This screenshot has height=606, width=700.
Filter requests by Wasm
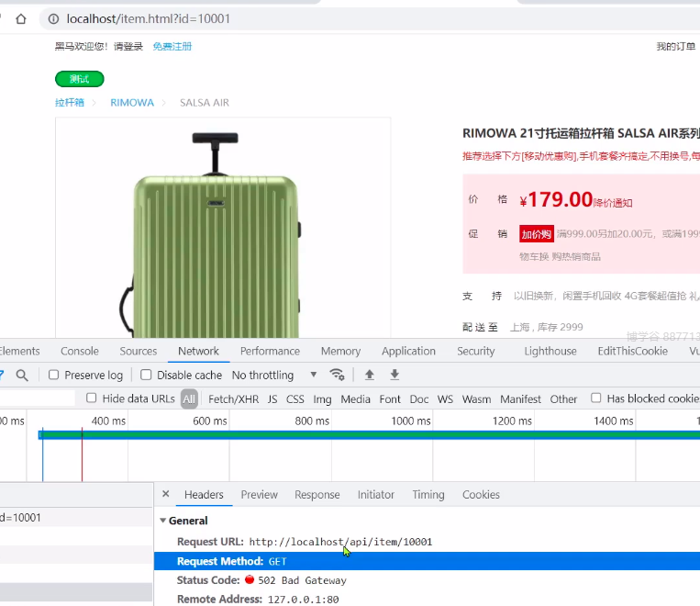[x=476, y=399]
